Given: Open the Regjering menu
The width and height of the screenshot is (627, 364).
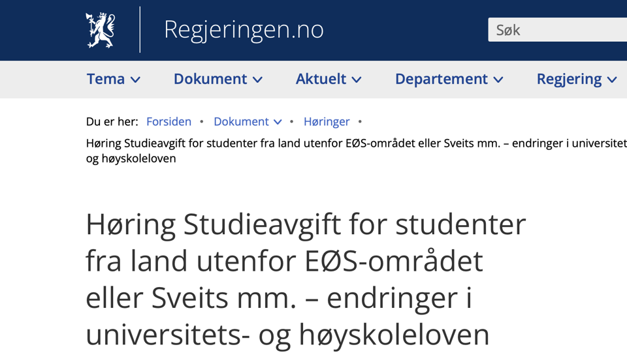Looking at the screenshot, I should pyautogui.click(x=569, y=79).
